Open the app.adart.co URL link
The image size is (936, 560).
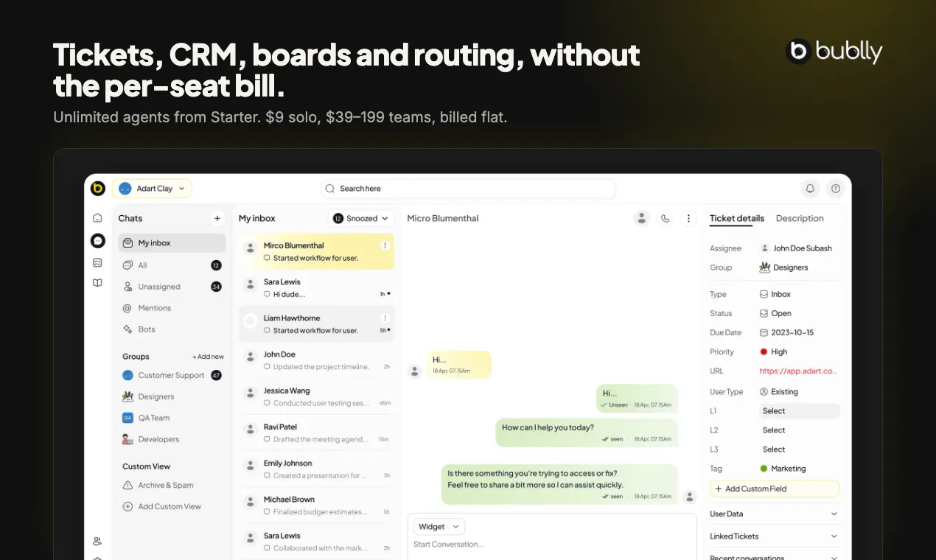(799, 371)
